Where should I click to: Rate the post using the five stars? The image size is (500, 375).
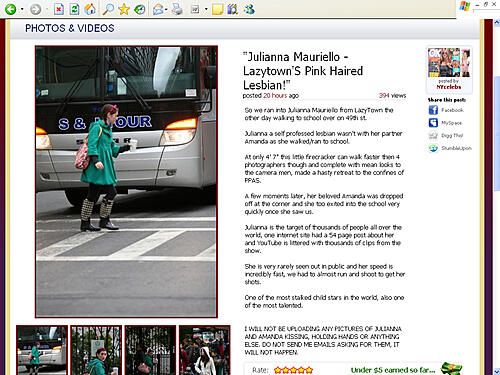click(x=293, y=370)
